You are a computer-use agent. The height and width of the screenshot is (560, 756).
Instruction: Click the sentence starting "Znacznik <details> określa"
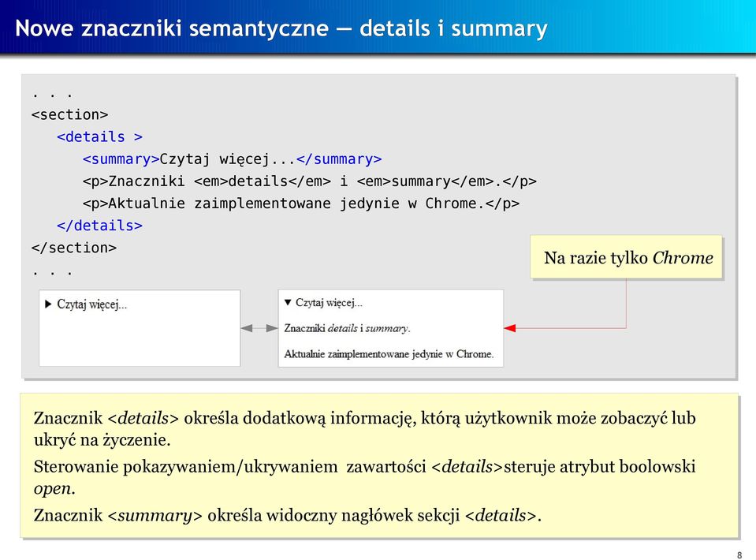click(x=364, y=429)
